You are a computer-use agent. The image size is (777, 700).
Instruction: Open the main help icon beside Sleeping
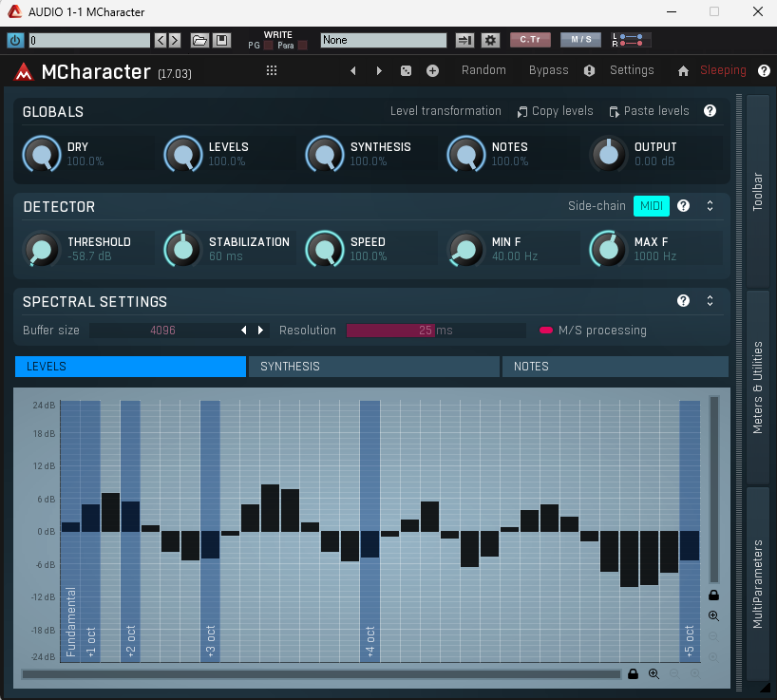(764, 71)
